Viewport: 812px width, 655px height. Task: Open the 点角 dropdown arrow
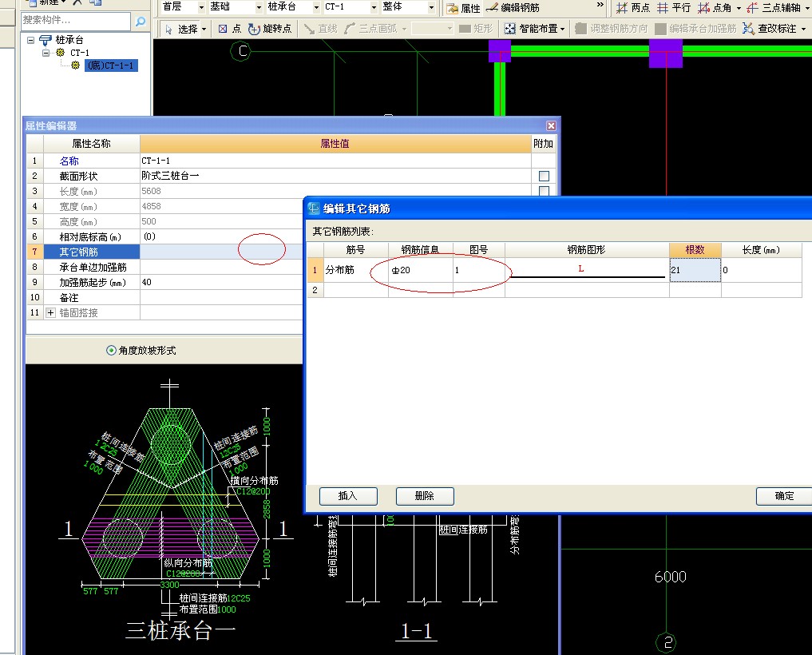coord(739,8)
